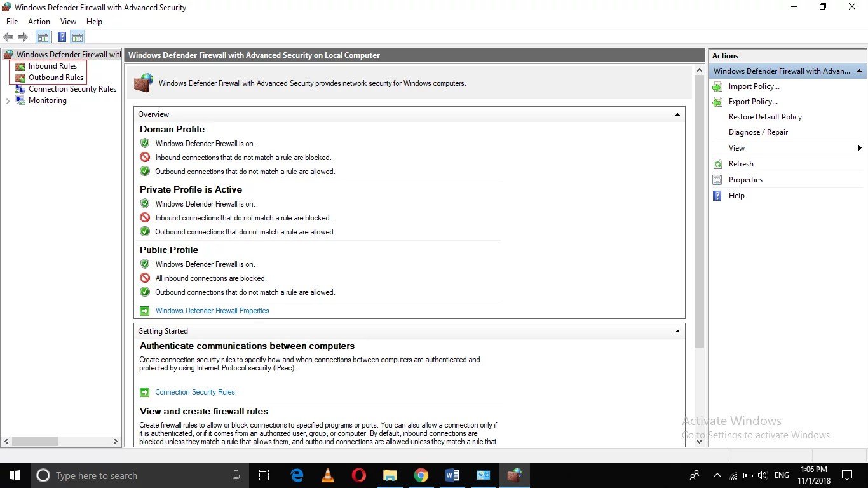
Task: Click the console tree horizontal scrollbar right arrow
Action: (116, 441)
